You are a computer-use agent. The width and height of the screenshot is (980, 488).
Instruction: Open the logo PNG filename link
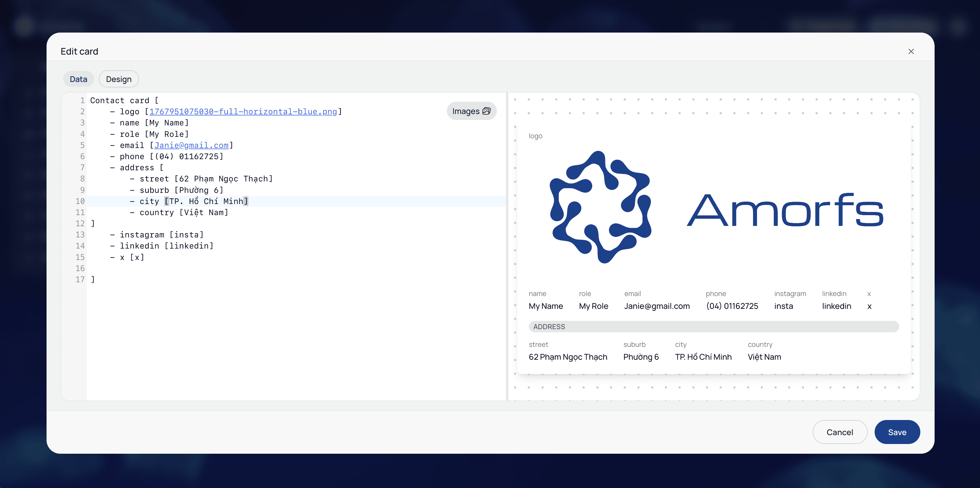point(243,111)
